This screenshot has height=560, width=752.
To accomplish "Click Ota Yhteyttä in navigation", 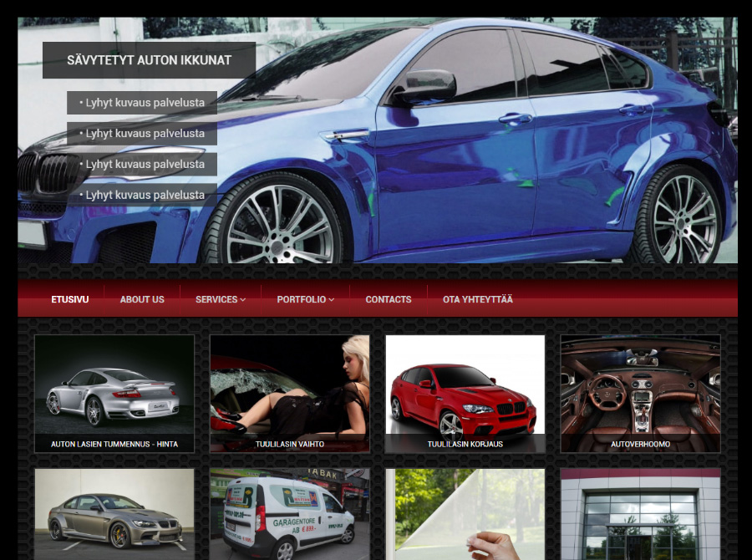I will tap(478, 299).
